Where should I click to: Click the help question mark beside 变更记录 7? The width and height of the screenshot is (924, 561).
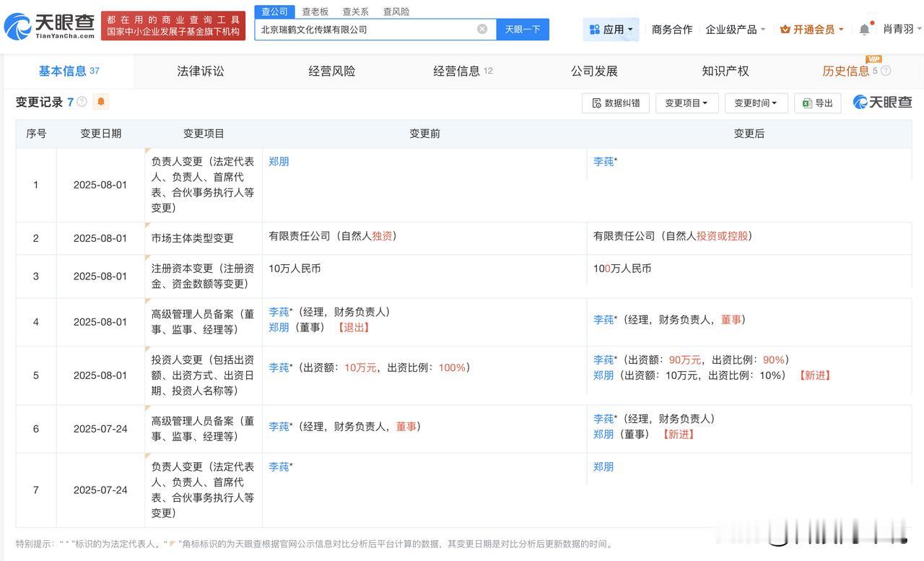[82, 102]
